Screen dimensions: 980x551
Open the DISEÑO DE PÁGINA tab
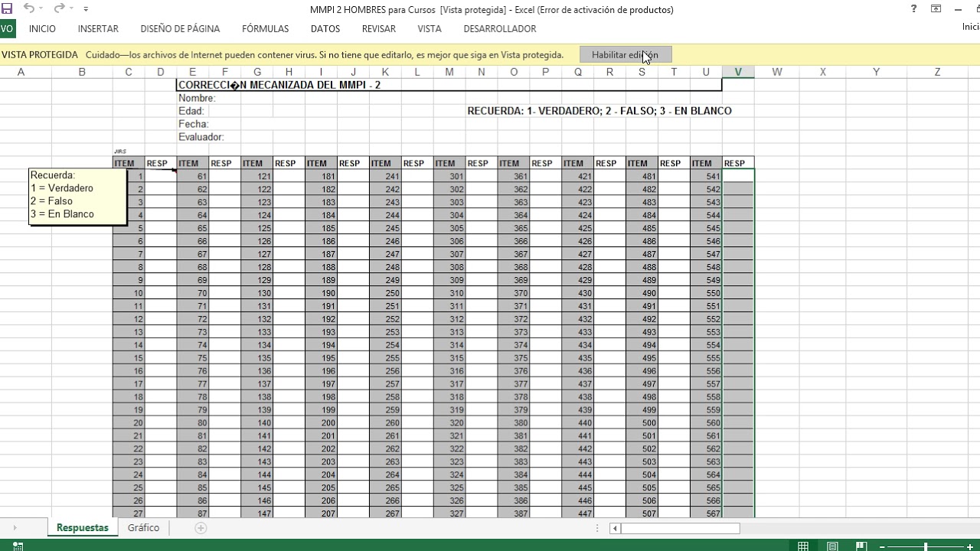pyautogui.click(x=180, y=28)
